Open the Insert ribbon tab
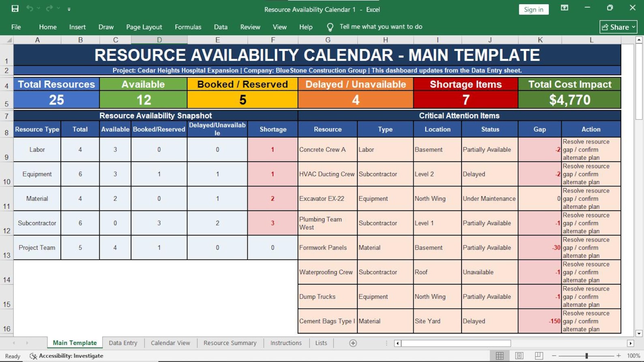Viewport: 644px width, 362px height. click(x=77, y=27)
